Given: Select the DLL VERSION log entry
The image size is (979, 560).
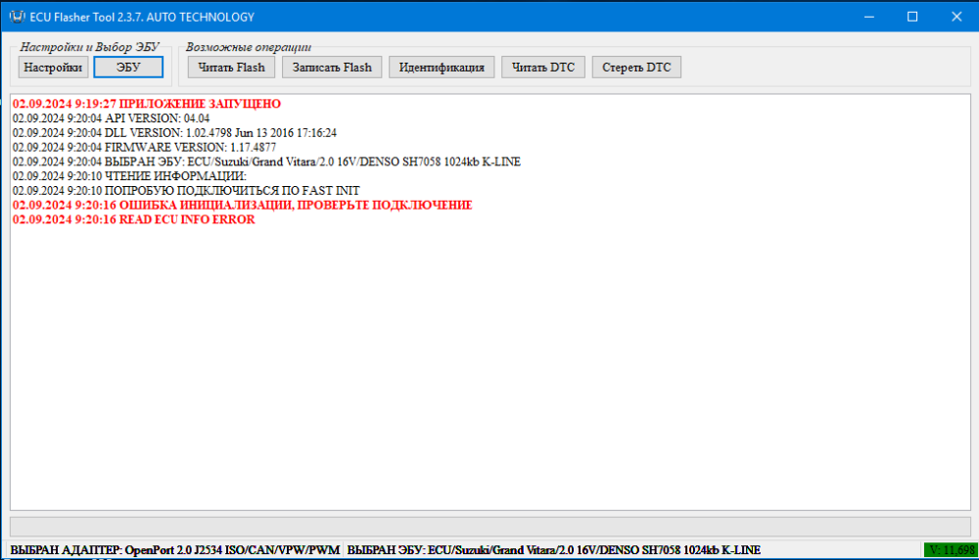Looking at the screenshot, I should pyautogui.click(x=174, y=132).
